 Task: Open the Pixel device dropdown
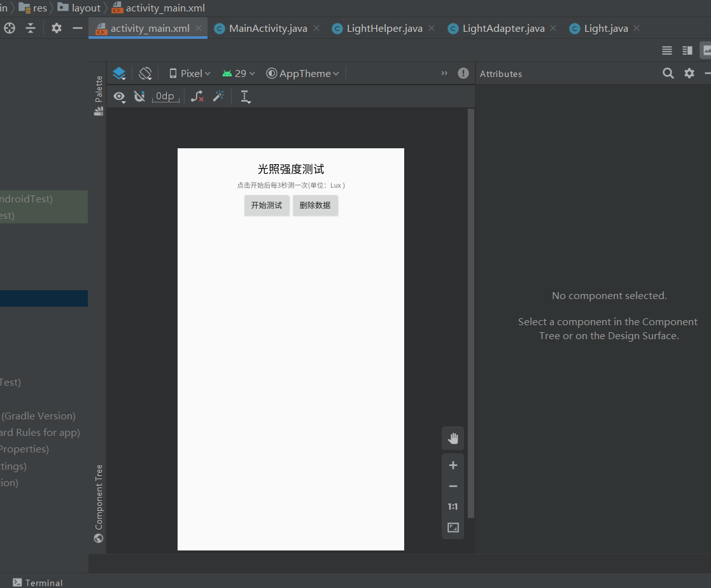point(190,73)
